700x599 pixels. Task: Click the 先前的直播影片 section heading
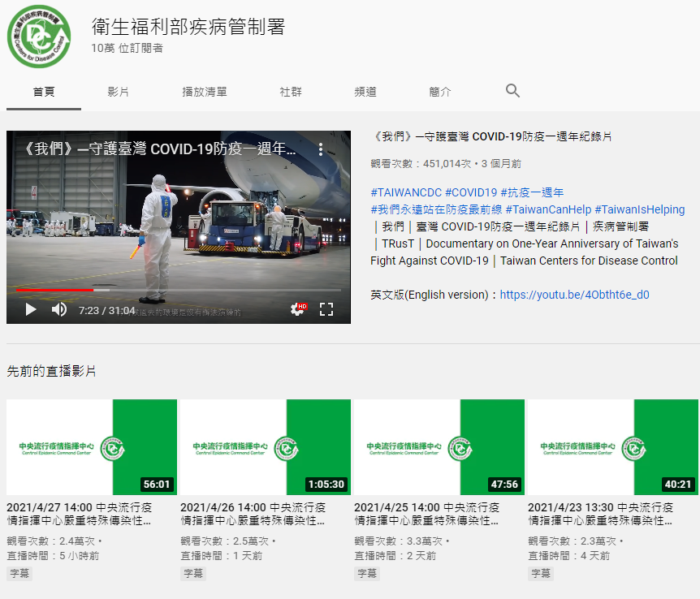[x=51, y=371]
